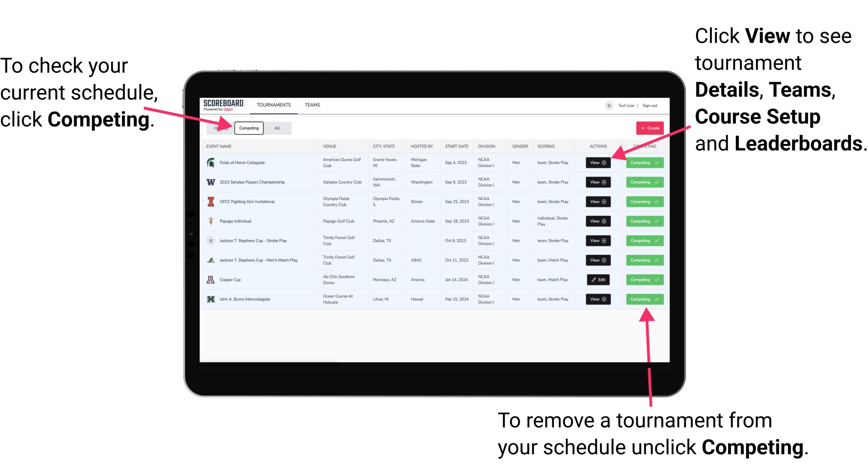Open the TOURNAMENTS menu item
Screen dimensions: 868x467
coord(274,105)
